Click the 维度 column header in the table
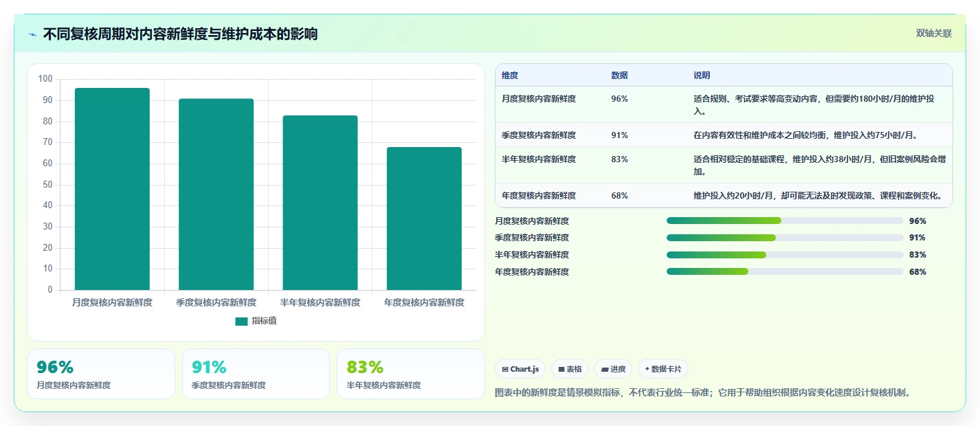 pos(510,75)
